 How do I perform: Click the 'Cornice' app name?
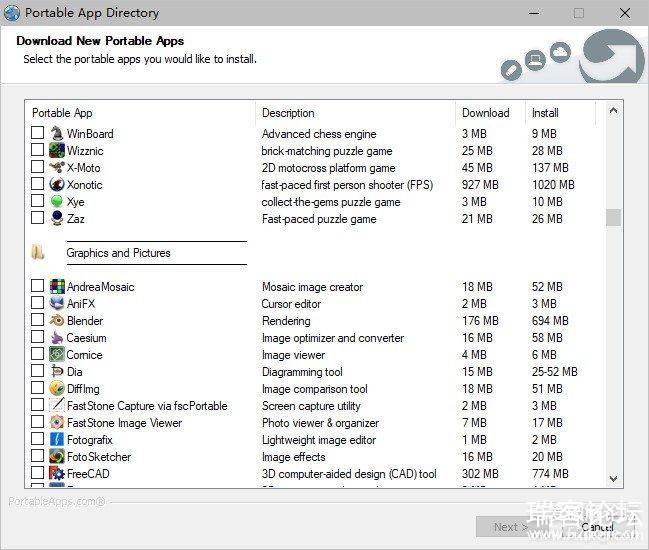click(x=84, y=355)
